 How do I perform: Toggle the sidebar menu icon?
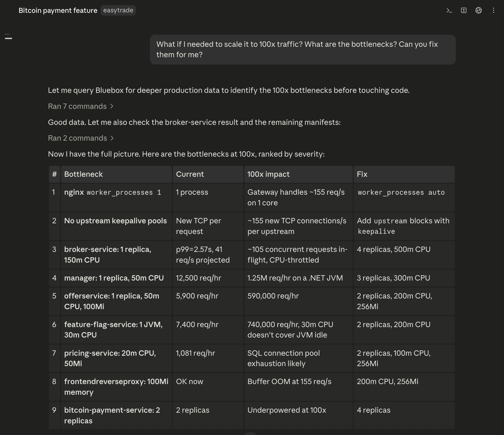point(8,37)
